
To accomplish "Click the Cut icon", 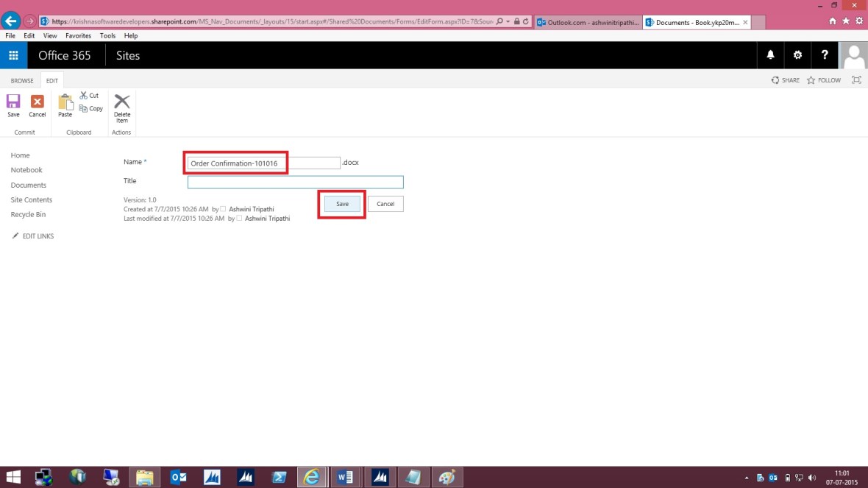I will (90, 95).
